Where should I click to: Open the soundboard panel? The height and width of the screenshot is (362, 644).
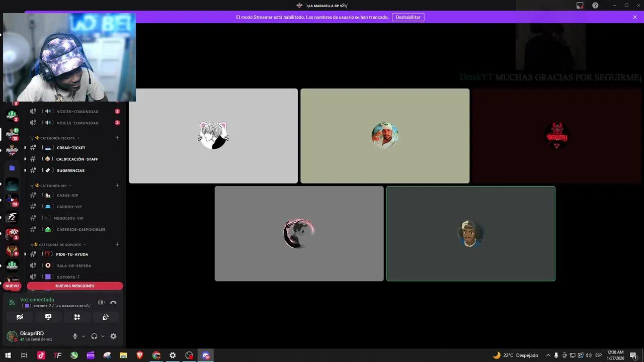[x=105, y=317]
